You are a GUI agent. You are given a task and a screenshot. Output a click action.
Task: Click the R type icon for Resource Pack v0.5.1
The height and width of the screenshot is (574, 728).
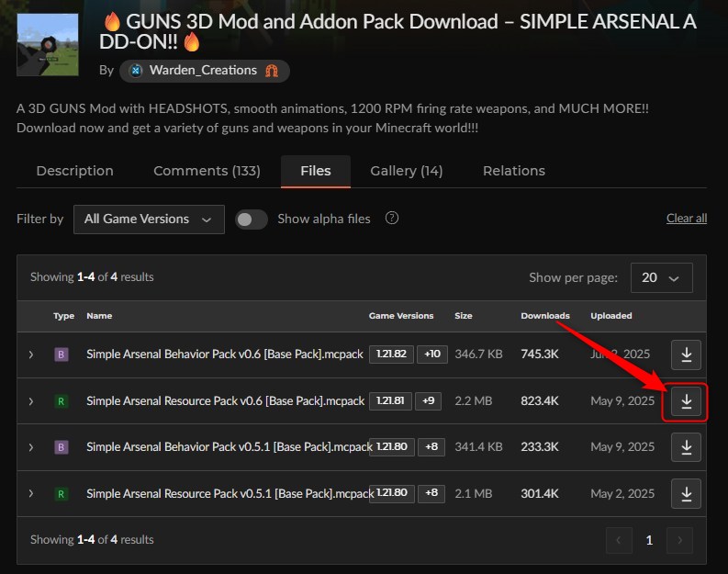coord(62,494)
